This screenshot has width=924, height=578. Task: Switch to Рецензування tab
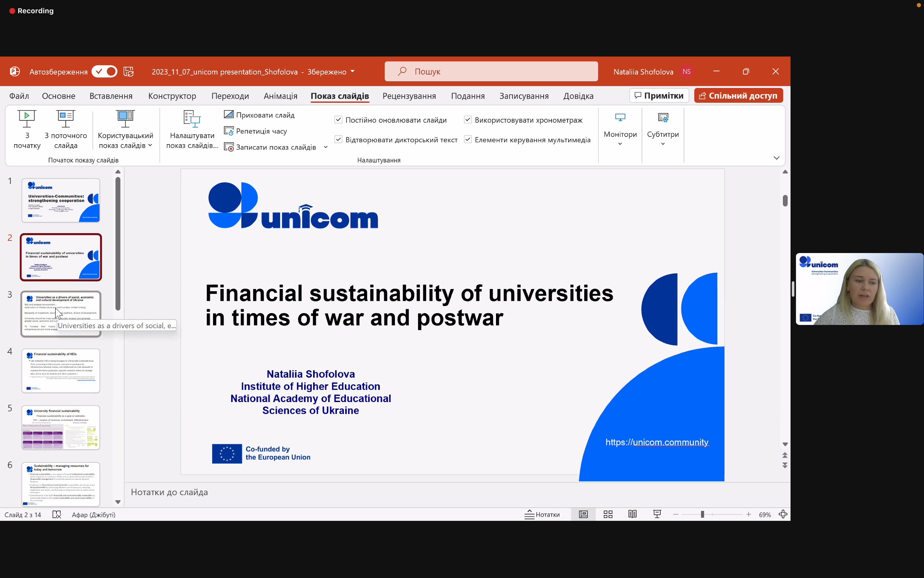pyautogui.click(x=409, y=96)
